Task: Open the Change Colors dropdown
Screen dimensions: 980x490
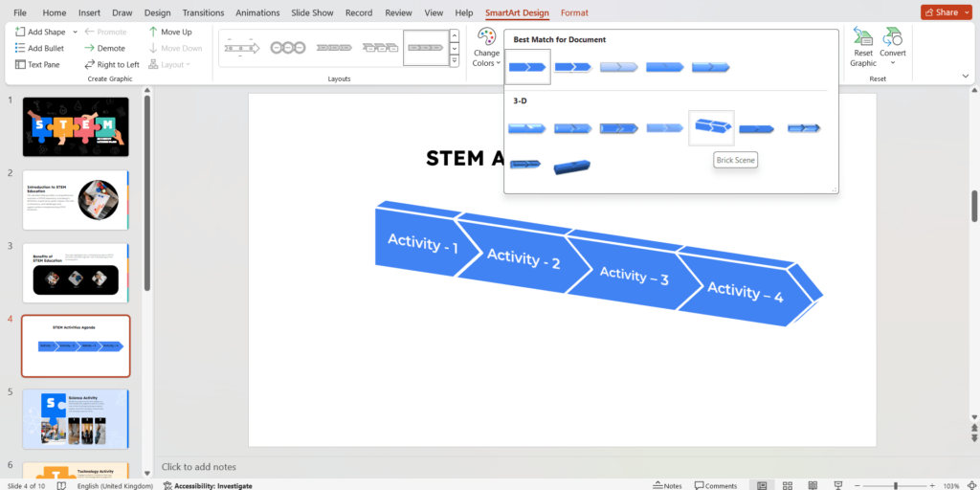Action: tap(486, 48)
